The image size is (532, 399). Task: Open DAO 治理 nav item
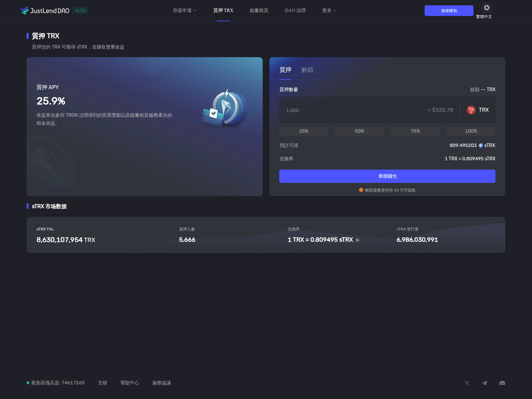295,11
